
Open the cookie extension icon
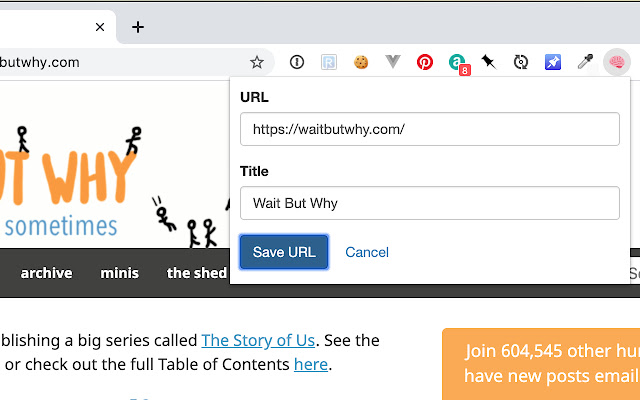[361, 62]
